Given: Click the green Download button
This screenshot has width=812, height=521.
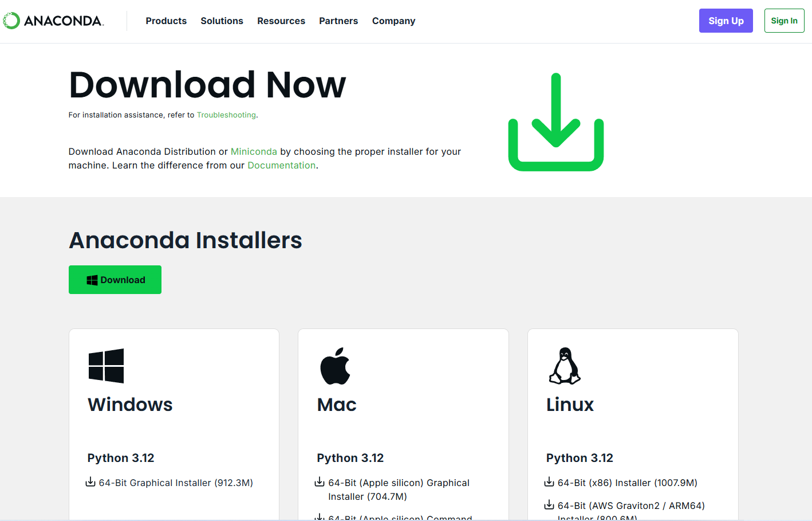Looking at the screenshot, I should pos(115,280).
